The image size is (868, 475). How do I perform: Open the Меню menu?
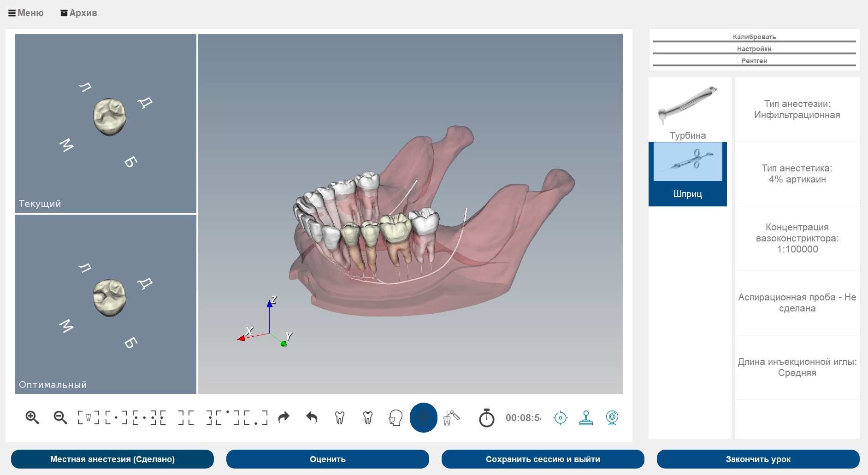click(26, 13)
